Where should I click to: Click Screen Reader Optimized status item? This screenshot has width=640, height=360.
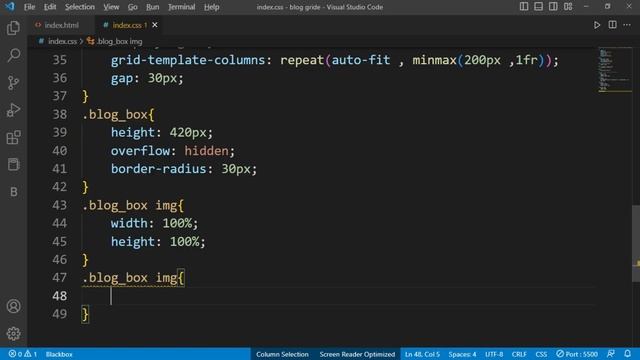[357, 354]
